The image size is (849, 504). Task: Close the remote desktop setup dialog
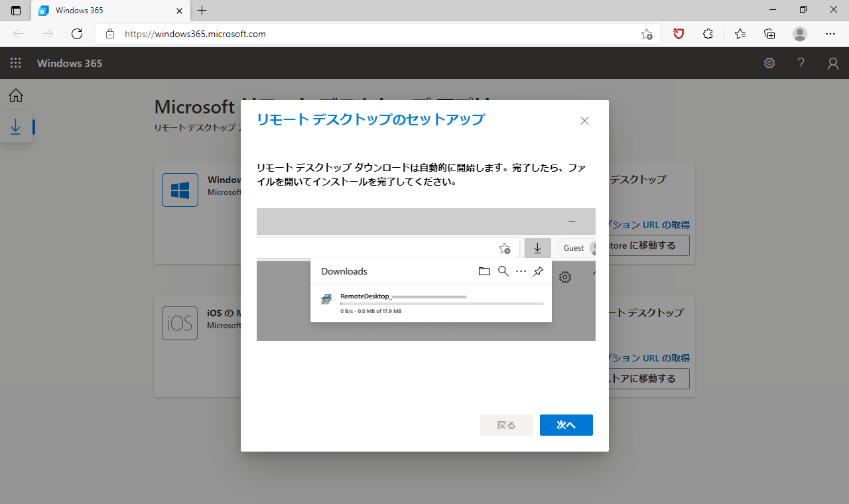pos(584,121)
